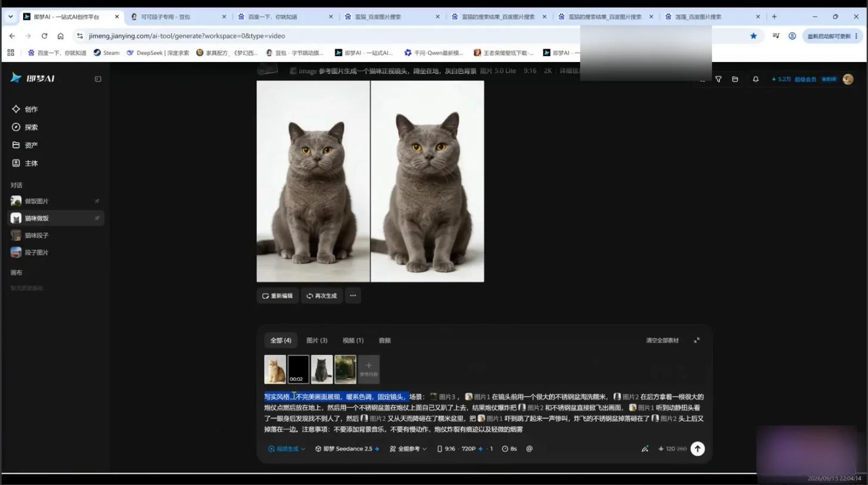The width and height of the screenshot is (868, 485).
Task: Add reference content with plus tile
Action: point(368,369)
